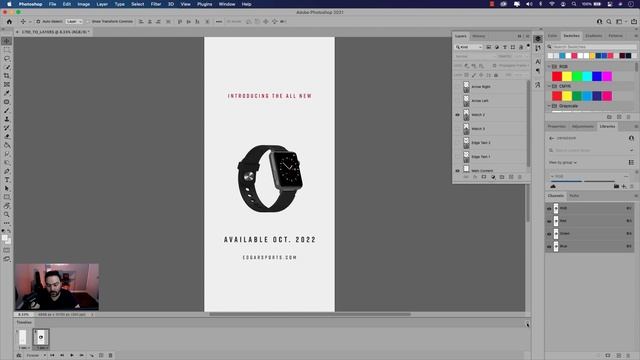The image size is (640, 360).
Task: Select the Green channel row
Action: [589, 233]
